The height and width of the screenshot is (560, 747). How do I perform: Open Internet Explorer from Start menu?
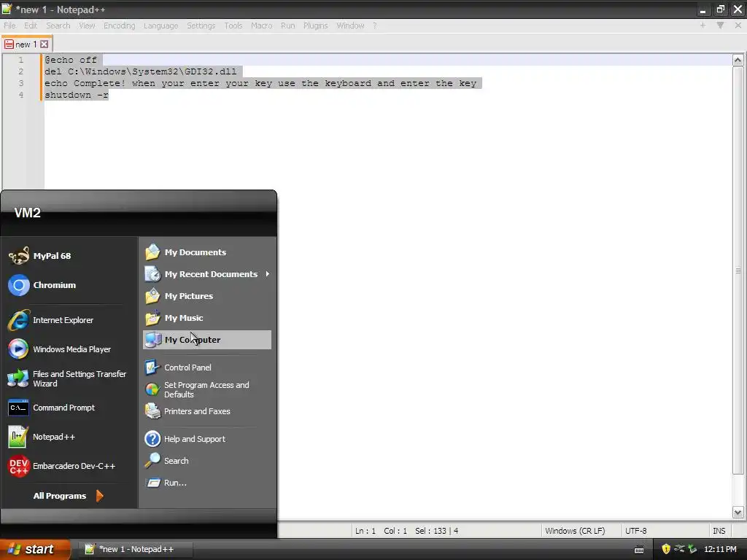50,320
